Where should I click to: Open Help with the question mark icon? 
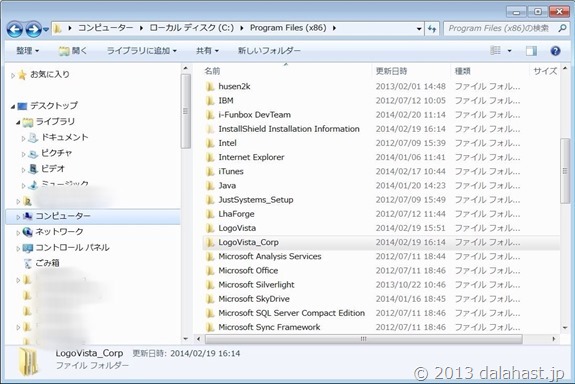[555, 51]
